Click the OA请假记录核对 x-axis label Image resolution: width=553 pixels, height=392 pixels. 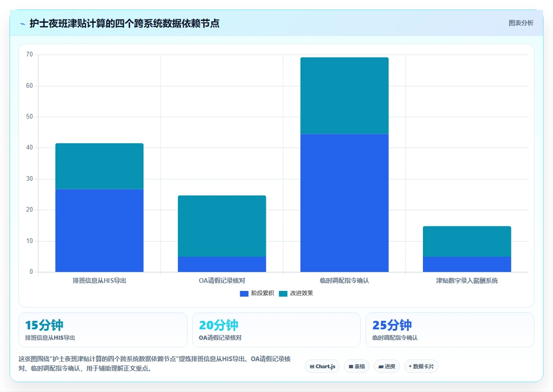(222, 280)
